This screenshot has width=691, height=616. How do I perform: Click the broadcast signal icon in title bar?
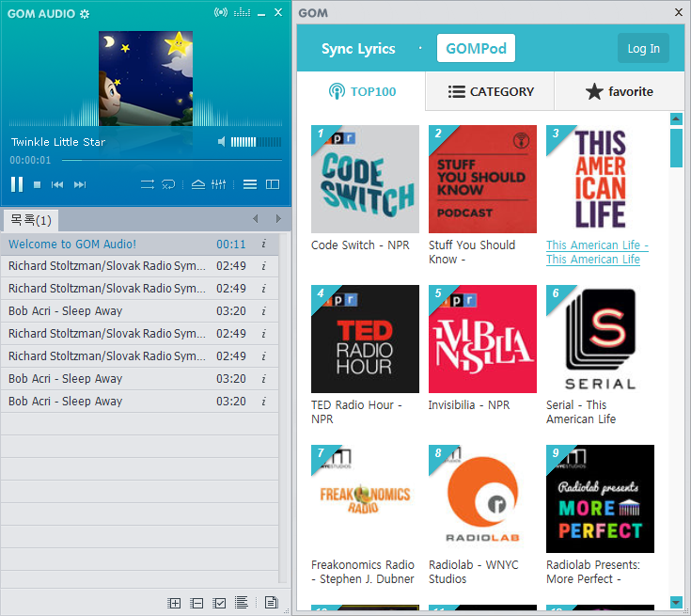221,12
